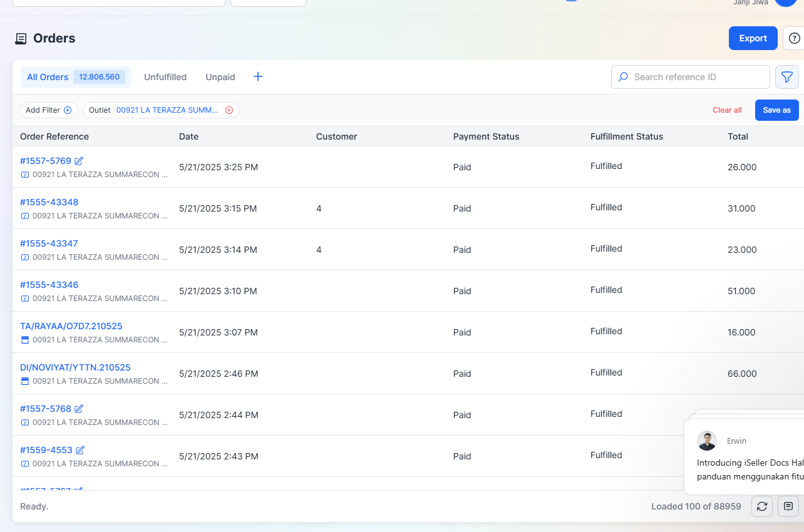The width and height of the screenshot is (804, 532).
Task: Switch to the Unfulfilled tab
Action: pyautogui.click(x=165, y=77)
